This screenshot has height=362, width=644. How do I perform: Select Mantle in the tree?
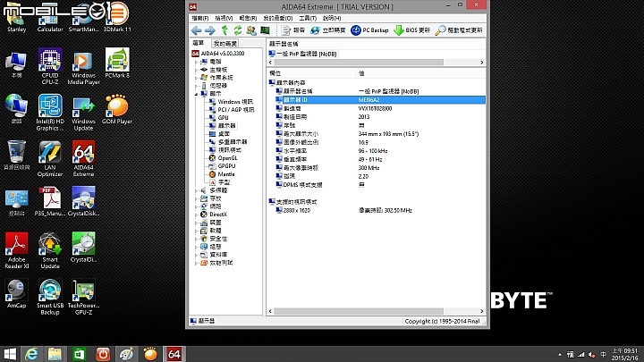coord(222,174)
